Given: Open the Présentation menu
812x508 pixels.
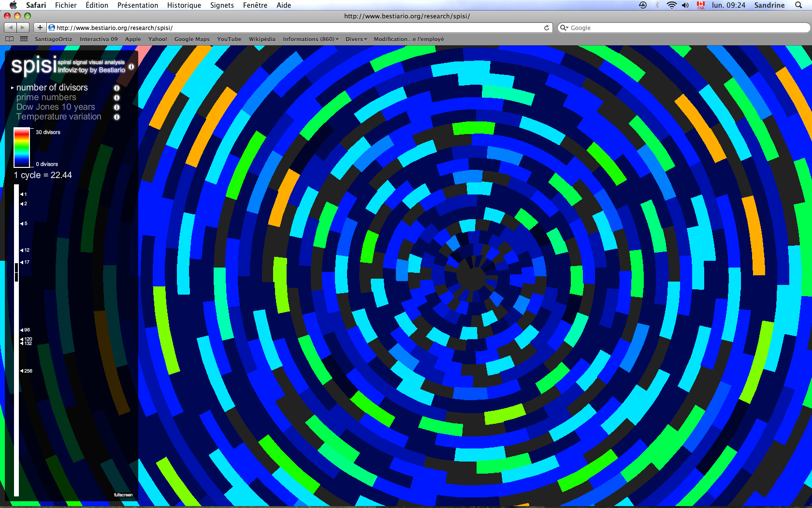Looking at the screenshot, I should pyautogui.click(x=138, y=5).
